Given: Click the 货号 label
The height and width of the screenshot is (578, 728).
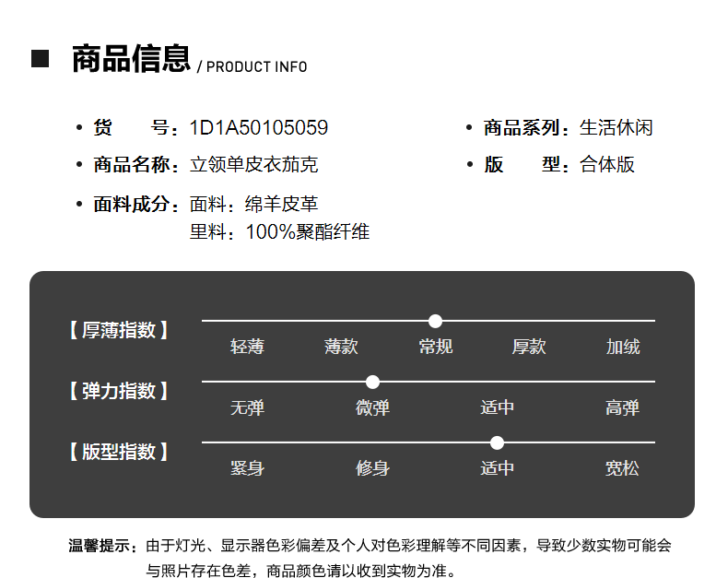Looking at the screenshot, I should coord(135,128).
